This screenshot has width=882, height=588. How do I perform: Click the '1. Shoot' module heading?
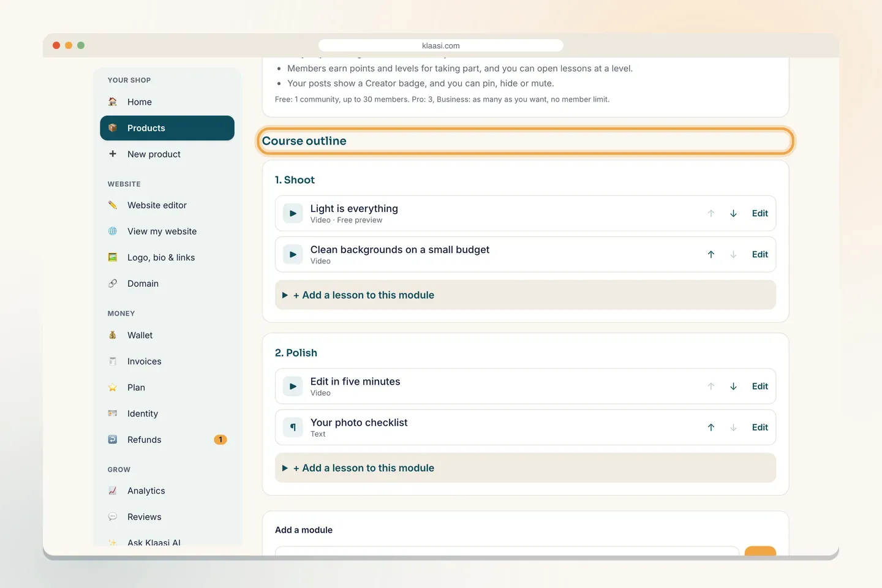click(295, 180)
